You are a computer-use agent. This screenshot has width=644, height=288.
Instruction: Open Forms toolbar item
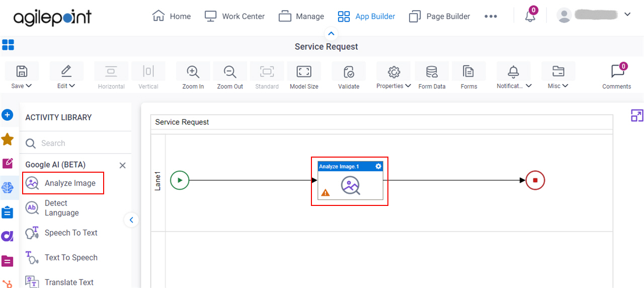(x=469, y=77)
